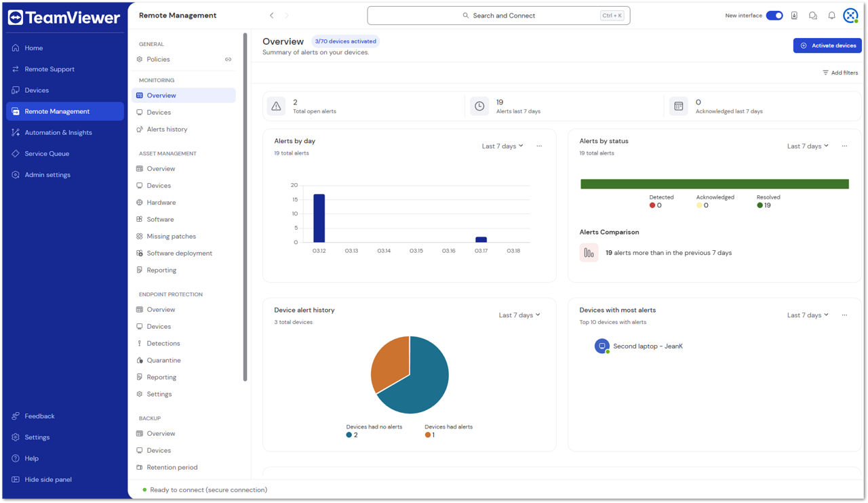This screenshot has width=868, height=503.
Task: Click the calendar icon for acknowledged alerts
Action: (679, 106)
